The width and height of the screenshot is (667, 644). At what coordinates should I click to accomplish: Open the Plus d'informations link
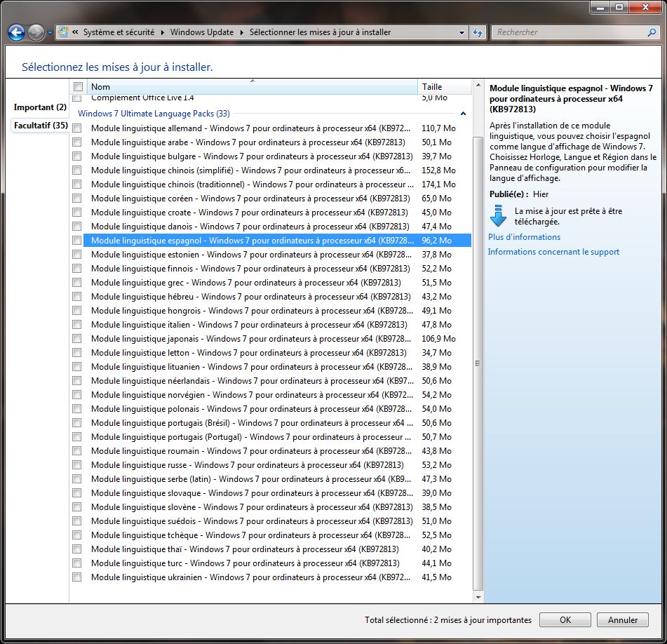pos(524,237)
